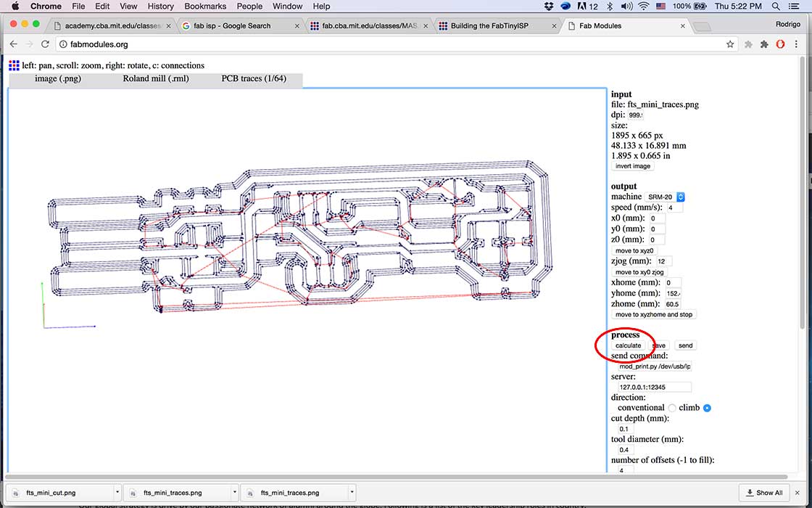Click the zhome (mm) field

click(x=673, y=304)
